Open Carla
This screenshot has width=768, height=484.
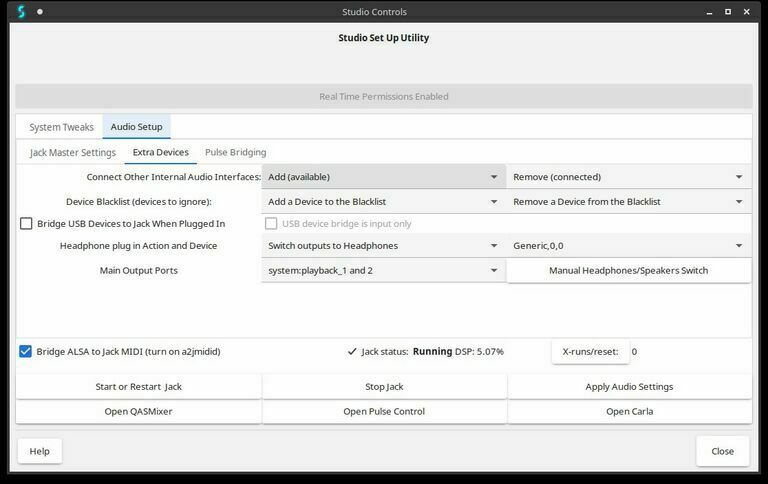629,411
